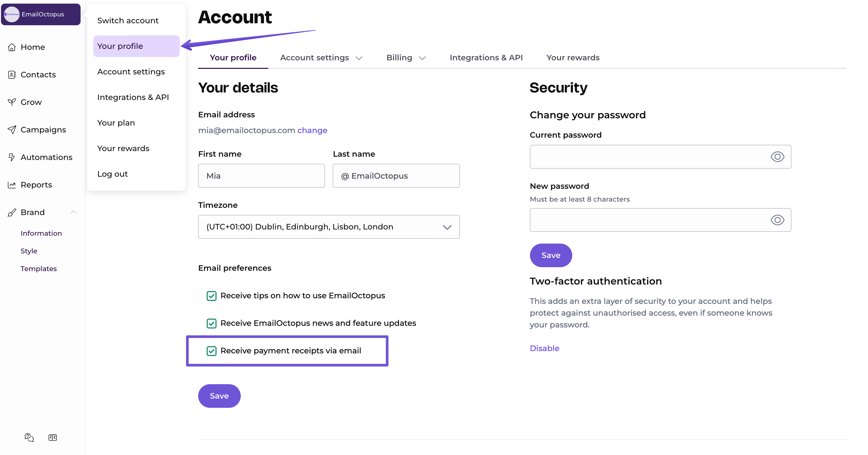Go to Home in the sidebar
The width and height of the screenshot is (868, 455).
point(33,47)
